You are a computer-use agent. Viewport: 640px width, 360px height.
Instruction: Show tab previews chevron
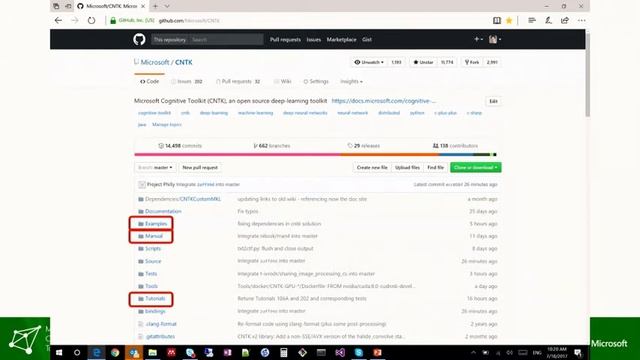167,6
